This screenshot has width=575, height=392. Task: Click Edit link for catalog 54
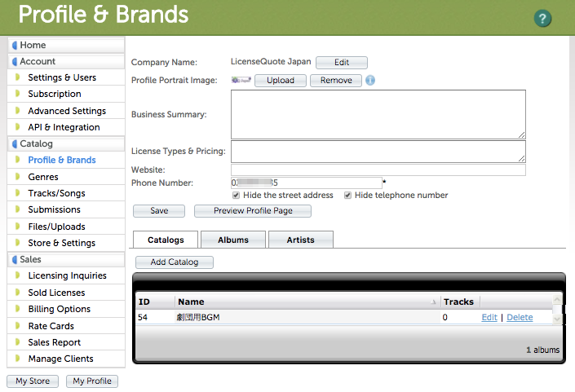pyautogui.click(x=489, y=318)
